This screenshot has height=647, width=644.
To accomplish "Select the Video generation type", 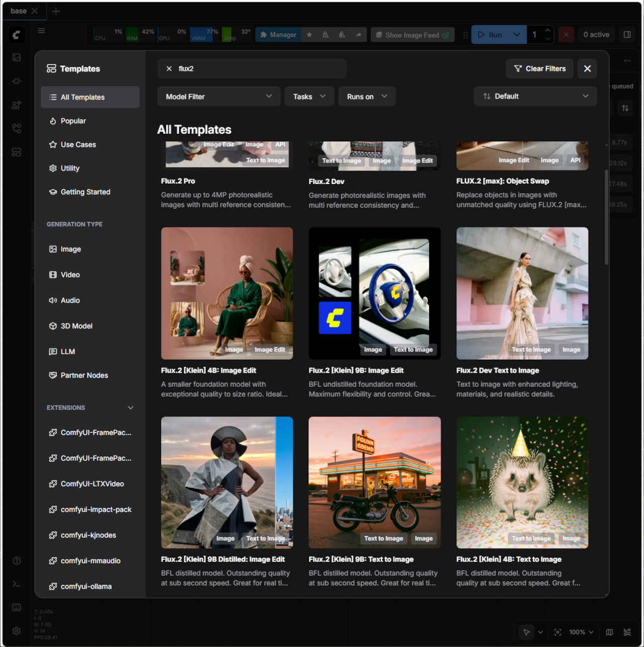I will 70,275.
